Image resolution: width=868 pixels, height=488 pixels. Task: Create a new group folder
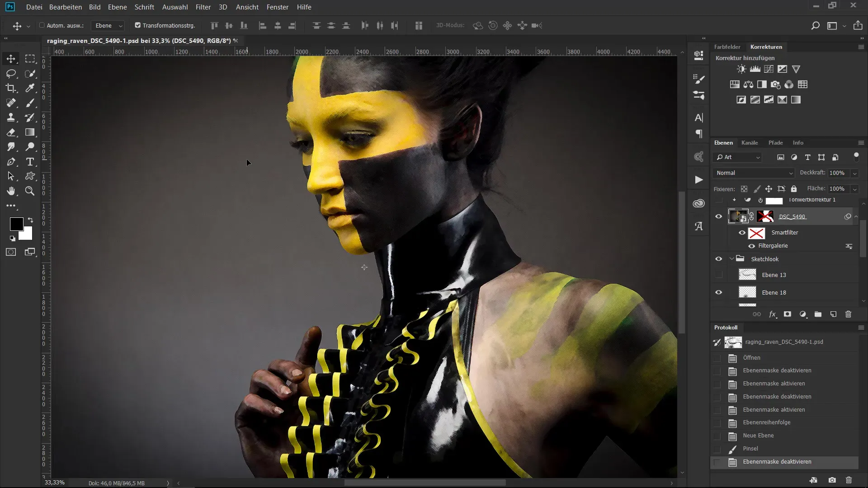coord(818,314)
